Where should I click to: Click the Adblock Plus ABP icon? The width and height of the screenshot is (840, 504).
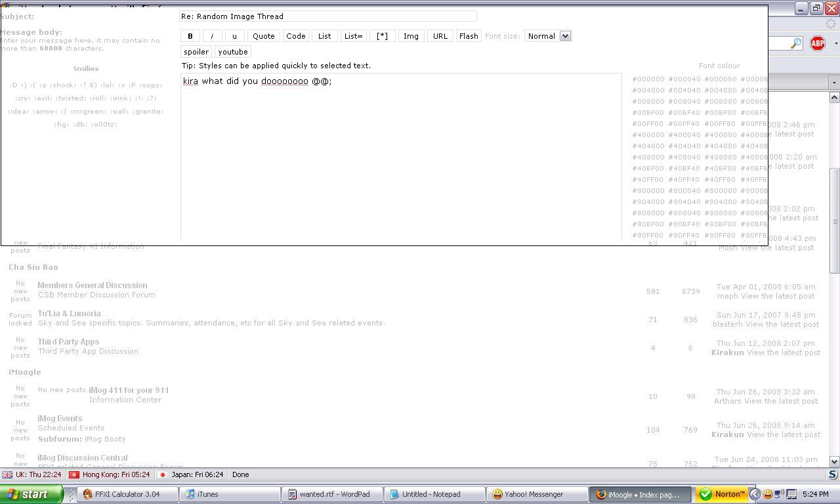[817, 43]
